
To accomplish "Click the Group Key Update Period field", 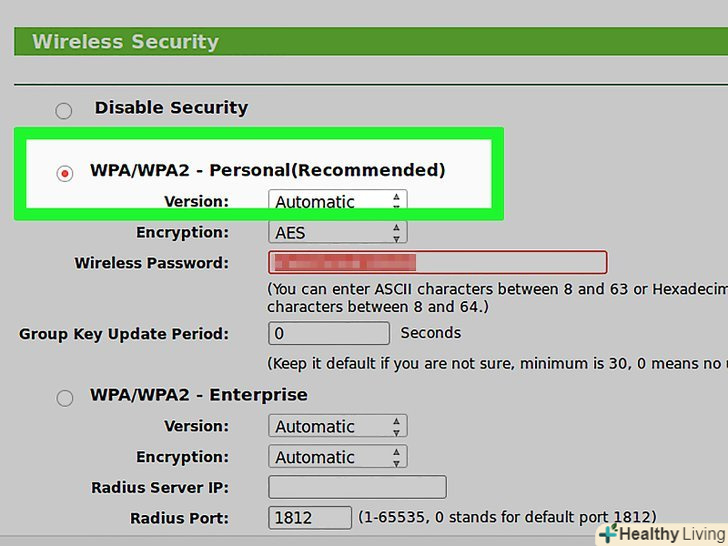I will pyautogui.click(x=328, y=333).
